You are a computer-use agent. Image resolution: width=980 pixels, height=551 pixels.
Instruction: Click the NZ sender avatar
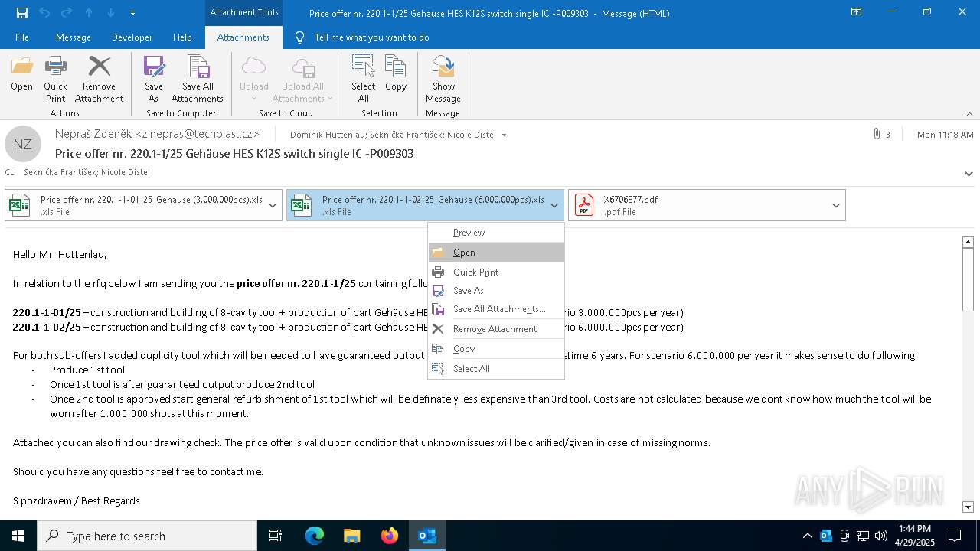23,144
